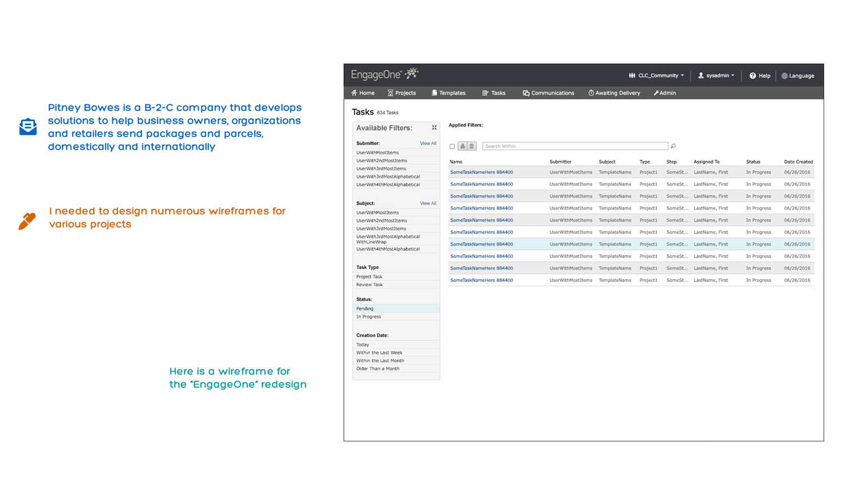Click View All under Subject filter

pyautogui.click(x=427, y=203)
